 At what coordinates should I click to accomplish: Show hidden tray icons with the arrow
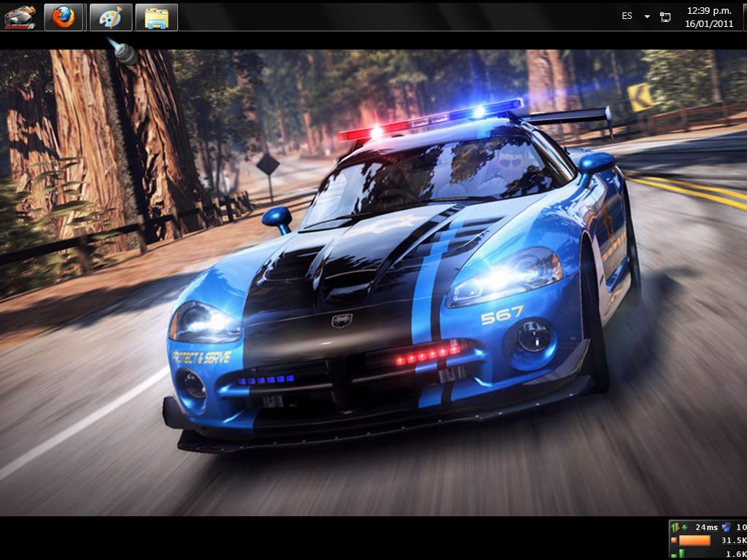click(647, 17)
